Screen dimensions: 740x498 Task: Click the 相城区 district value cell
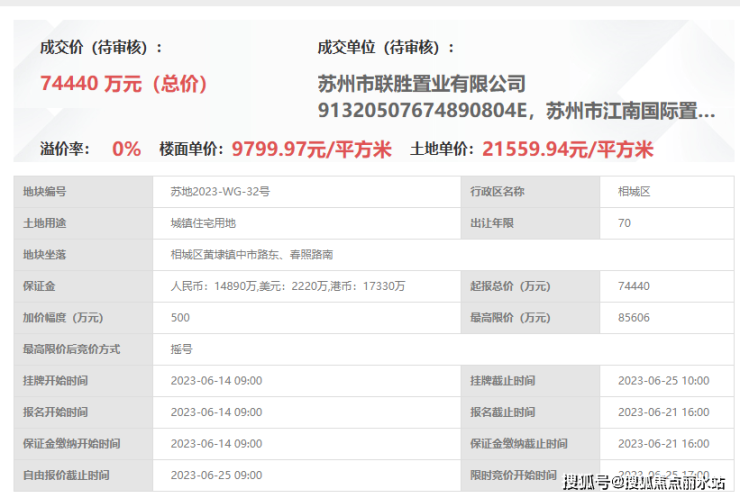pos(666,192)
